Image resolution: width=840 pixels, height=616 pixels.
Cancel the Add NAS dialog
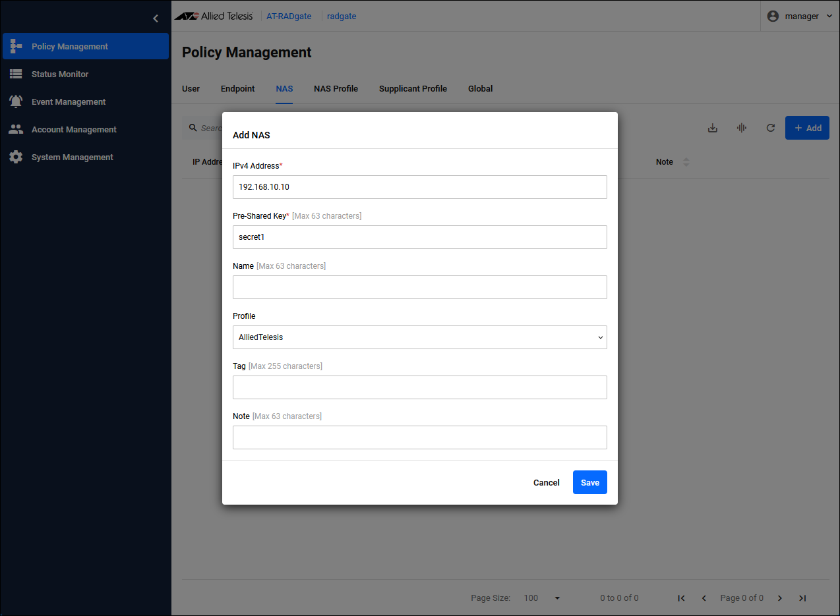(546, 482)
